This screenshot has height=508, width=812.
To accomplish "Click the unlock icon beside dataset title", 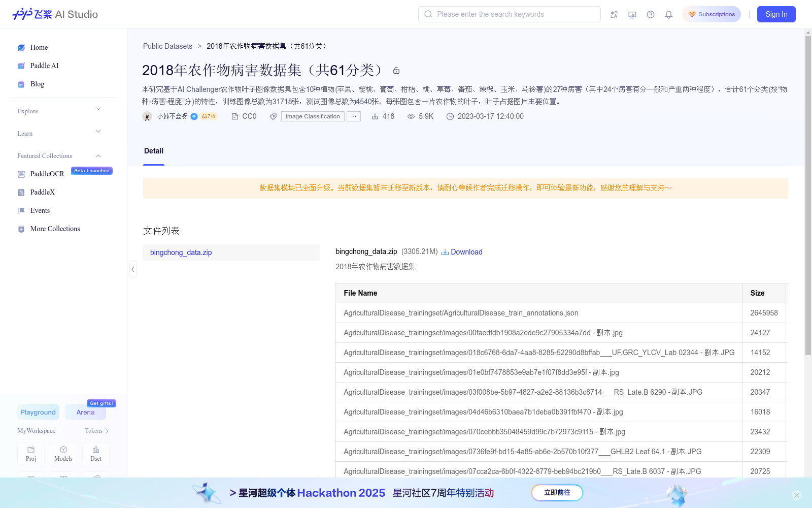I will [396, 71].
